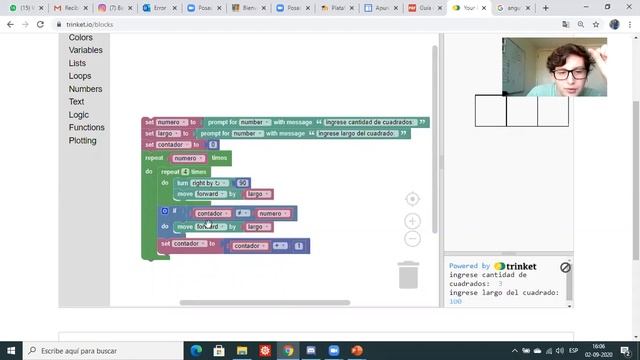Open the Loops block category
Screen dimensions: 640x360
80,76
